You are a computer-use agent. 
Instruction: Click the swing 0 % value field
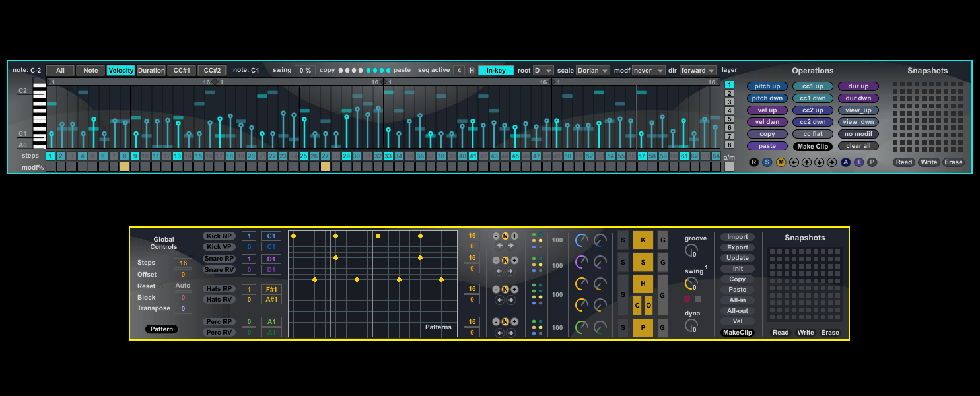304,70
